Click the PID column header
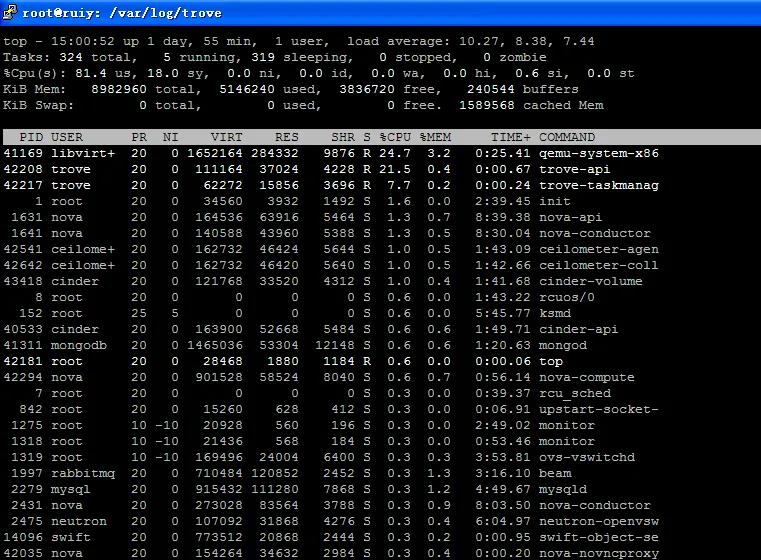 (x=31, y=137)
